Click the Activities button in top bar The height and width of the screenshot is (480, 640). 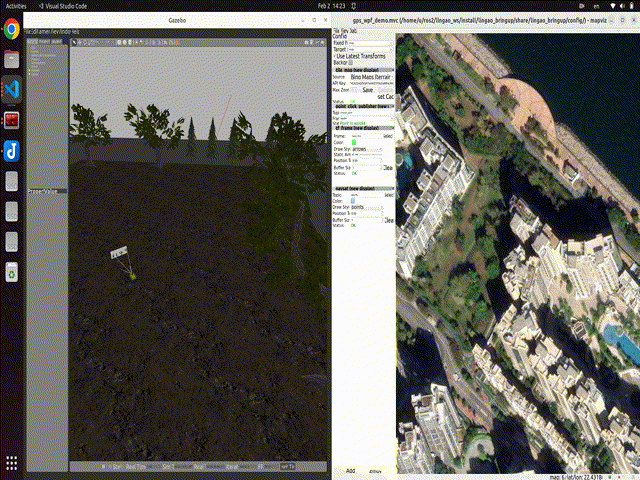(16, 6)
